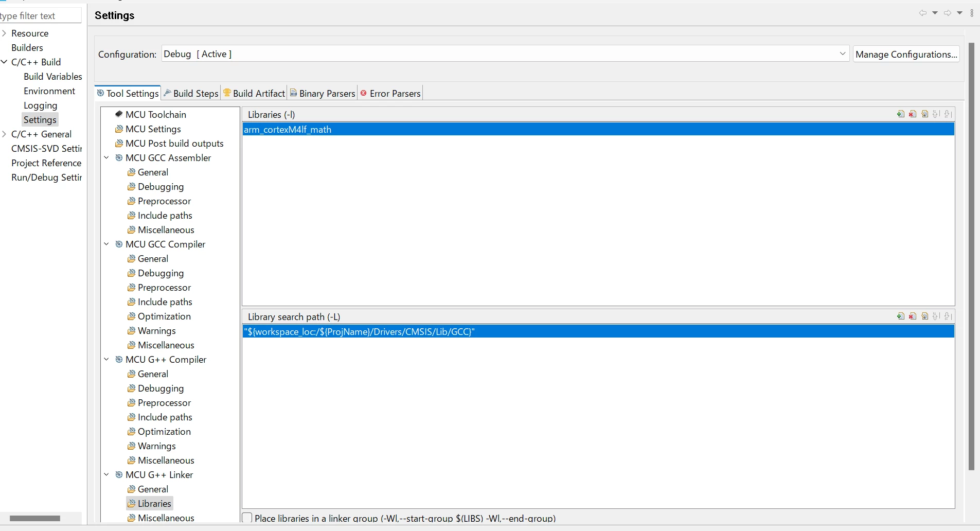Collapse the MCU GCC Assembler group
This screenshot has height=531, width=980.
tap(107, 158)
